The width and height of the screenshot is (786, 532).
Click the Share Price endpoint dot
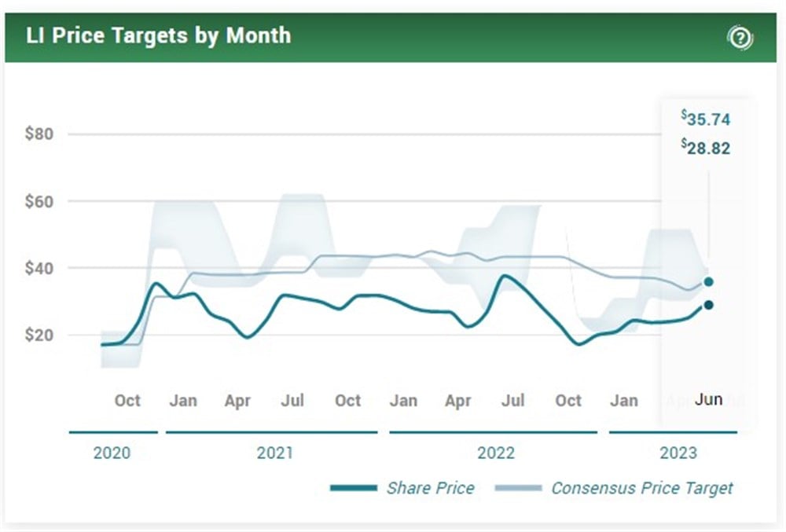click(x=708, y=305)
